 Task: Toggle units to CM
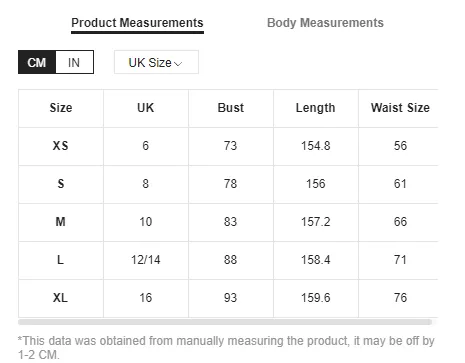tap(37, 62)
